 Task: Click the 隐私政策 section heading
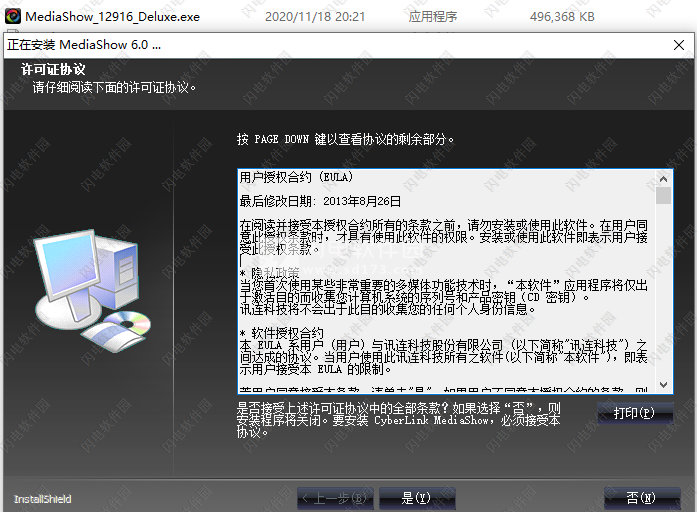270,272
